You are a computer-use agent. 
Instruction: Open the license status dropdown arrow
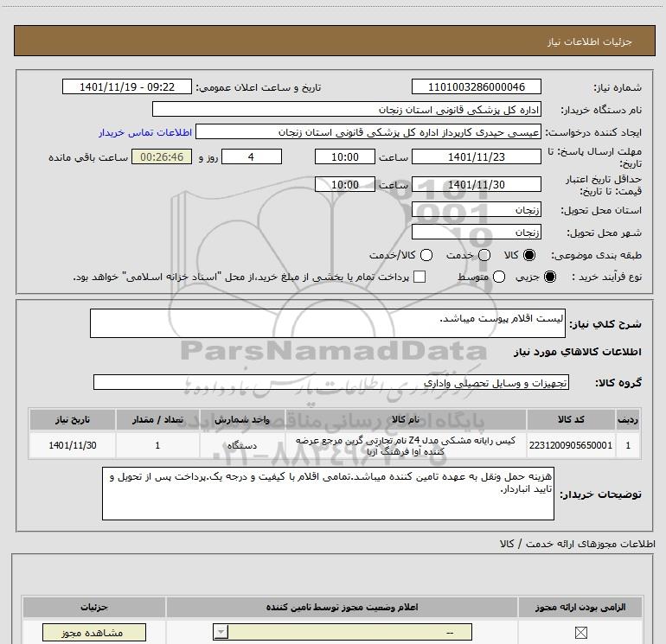(221, 632)
